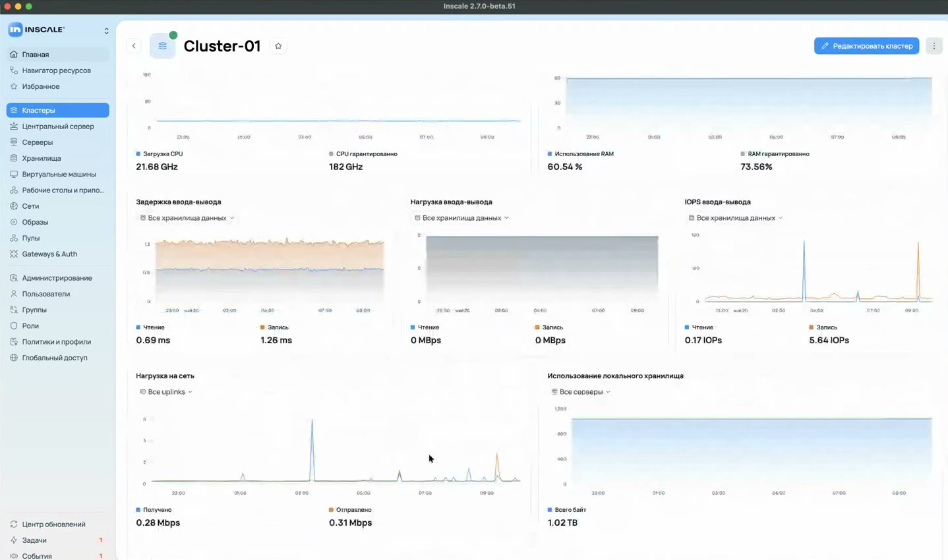Toggle Чтение legend in Задержка ввода-вывода
948x560 pixels.
(x=150, y=327)
